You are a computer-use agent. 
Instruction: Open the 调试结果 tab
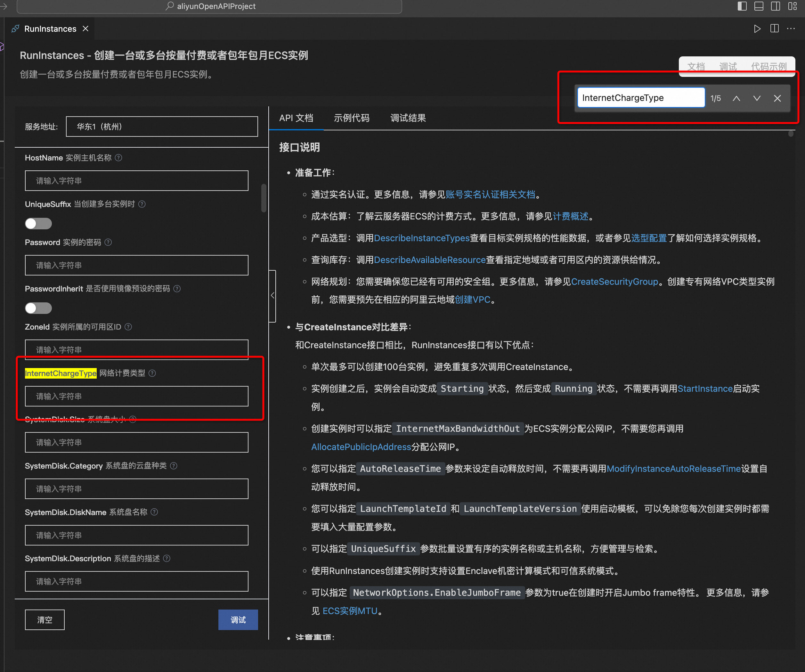click(x=408, y=118)
